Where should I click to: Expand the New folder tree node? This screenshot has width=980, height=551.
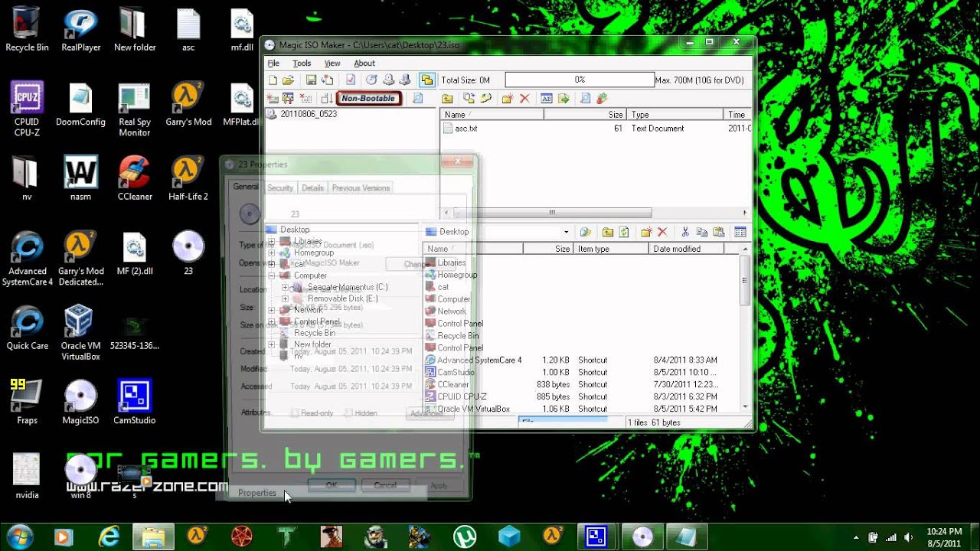pos(271,344)
